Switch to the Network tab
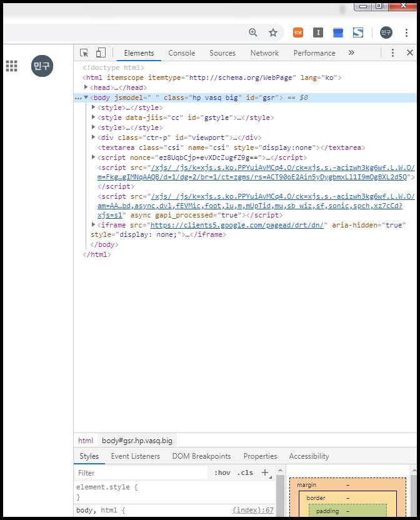 264,53
